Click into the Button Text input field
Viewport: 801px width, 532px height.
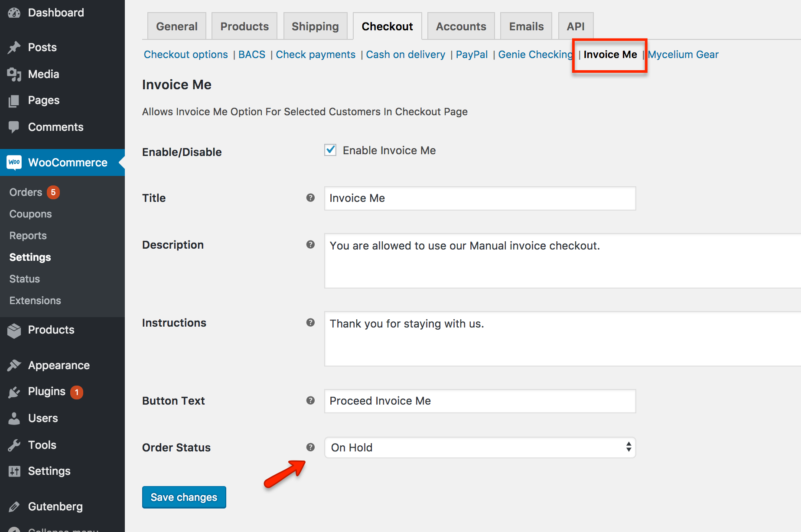click(479, 401)
